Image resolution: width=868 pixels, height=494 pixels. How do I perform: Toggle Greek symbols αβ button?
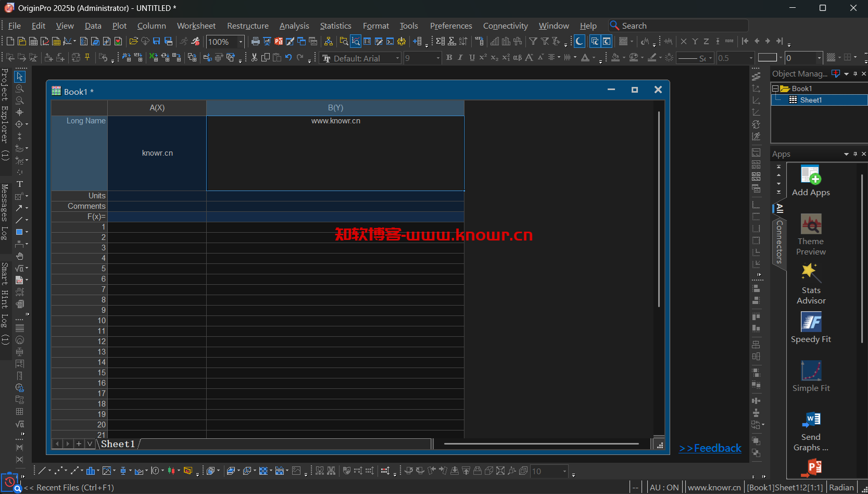(x=517, y=57)
